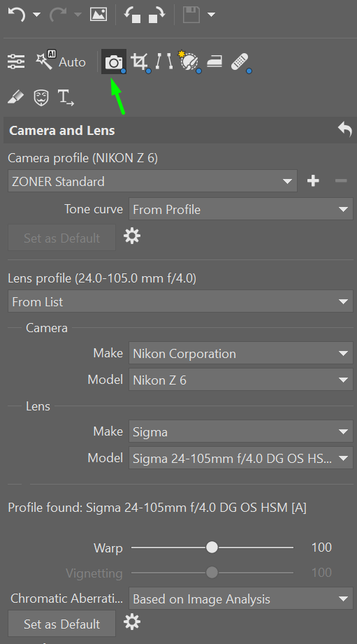357x644 pixels.
Task: Click the lower Set as Default button
Action: 61,624
